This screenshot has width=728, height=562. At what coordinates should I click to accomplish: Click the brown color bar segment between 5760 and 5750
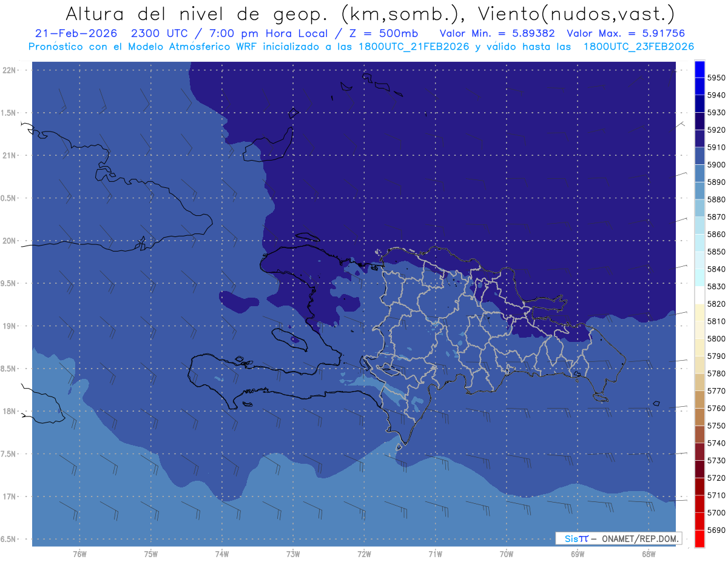pyautogui.click(x=699, y=417)
